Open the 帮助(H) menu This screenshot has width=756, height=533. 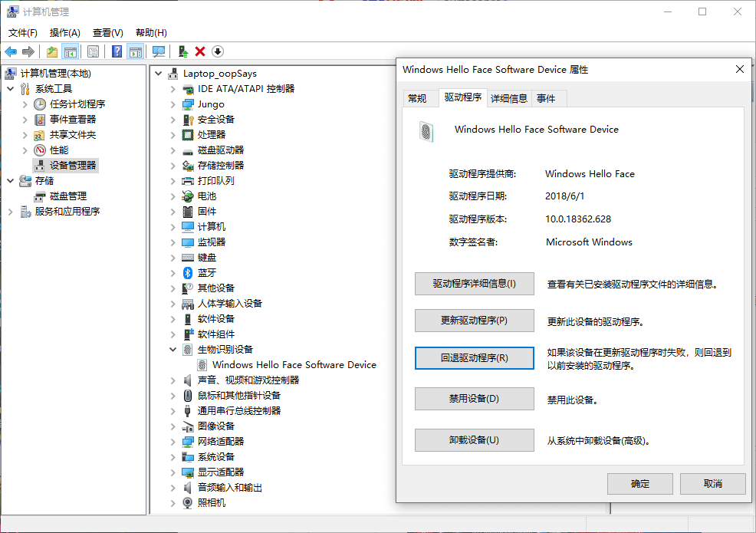click(151, 33)
